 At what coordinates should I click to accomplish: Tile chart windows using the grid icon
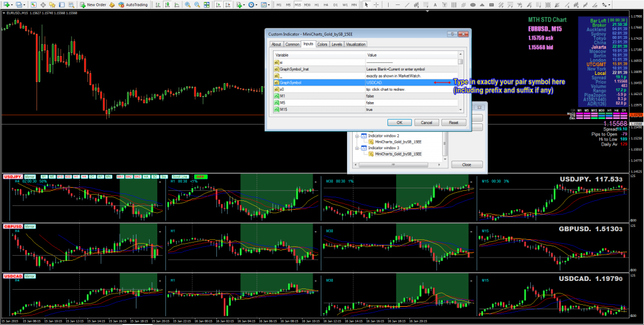point(206,5)
